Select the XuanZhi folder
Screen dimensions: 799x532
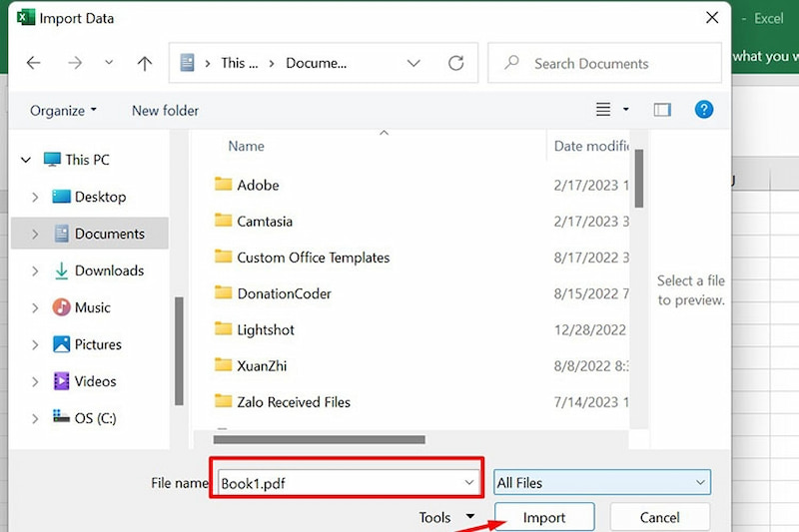pyautogui.click(x=262, y=365)
